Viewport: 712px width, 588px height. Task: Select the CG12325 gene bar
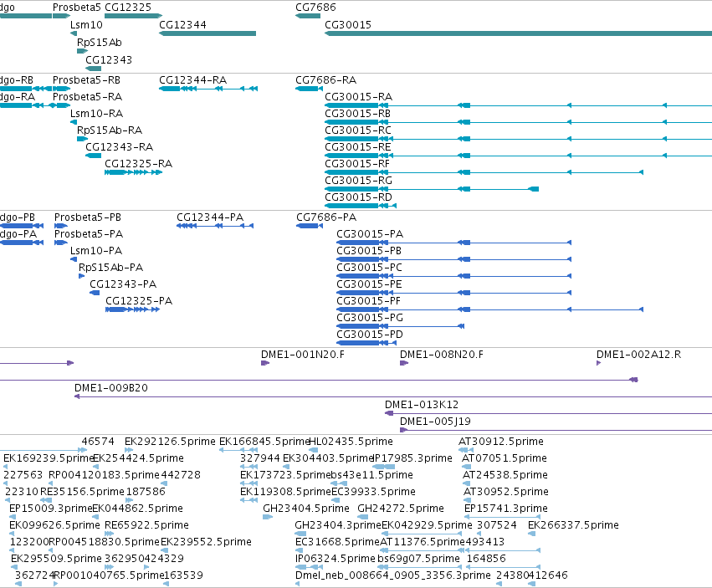[x=133, y=16]
